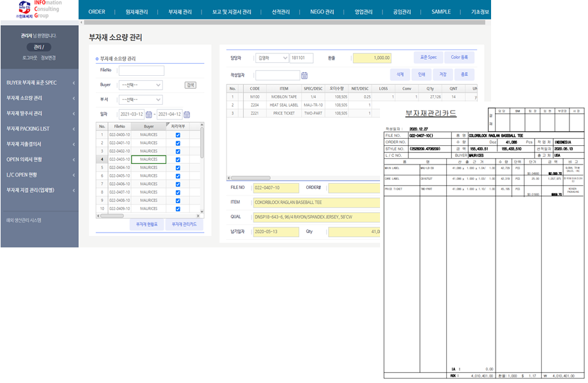Click the FileNo search input field
Viewport: 588px width, 383px height.
point(141,71)
